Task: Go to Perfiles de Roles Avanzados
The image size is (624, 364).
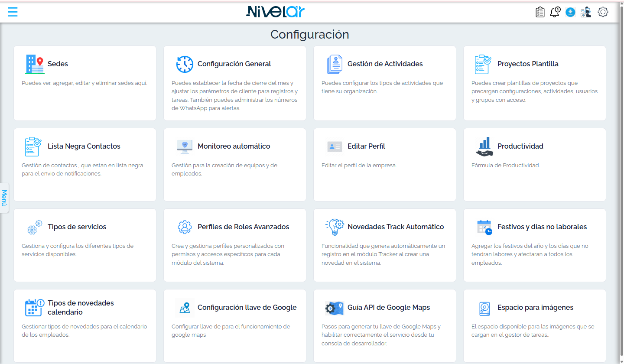Action: pyautogui.click(x=235, y=245)
